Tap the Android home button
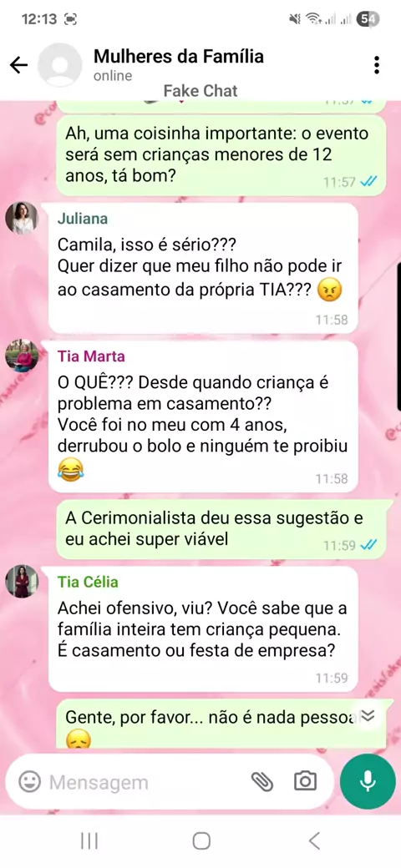This screenshot has height=868, width=401. click(x=201, y=841)
